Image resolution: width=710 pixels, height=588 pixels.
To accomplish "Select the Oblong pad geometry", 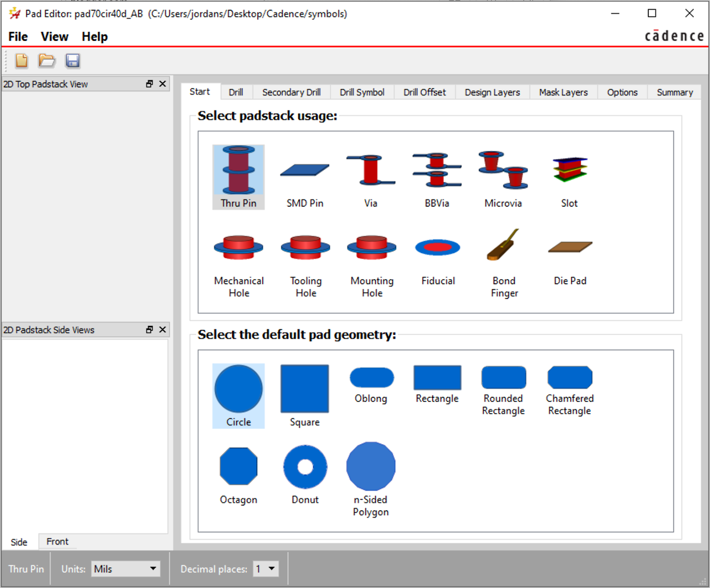I will 371,384.
